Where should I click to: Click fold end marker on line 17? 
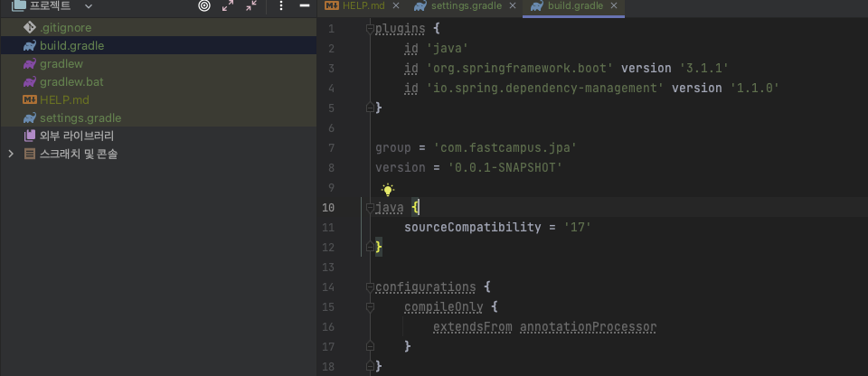[370, 346]
